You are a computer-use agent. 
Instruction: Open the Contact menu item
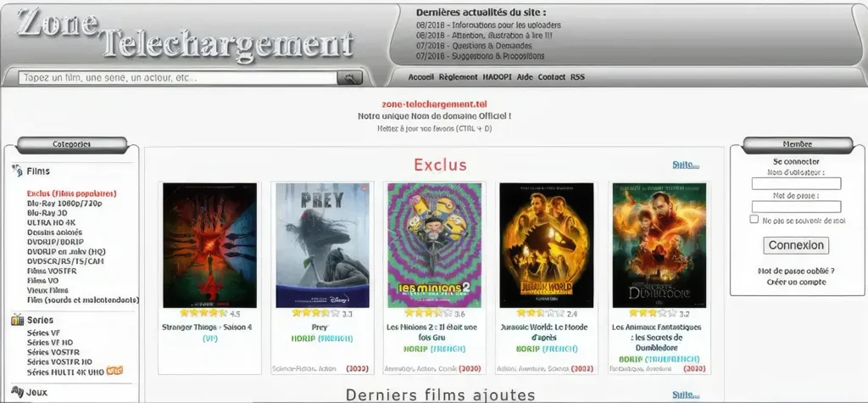(551, 77)
